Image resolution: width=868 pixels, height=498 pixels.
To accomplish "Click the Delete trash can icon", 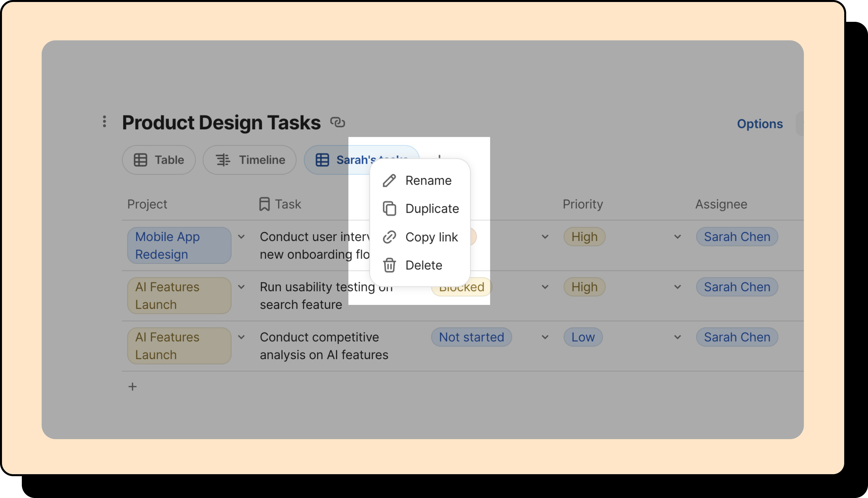I will click(x=389, y=265).
